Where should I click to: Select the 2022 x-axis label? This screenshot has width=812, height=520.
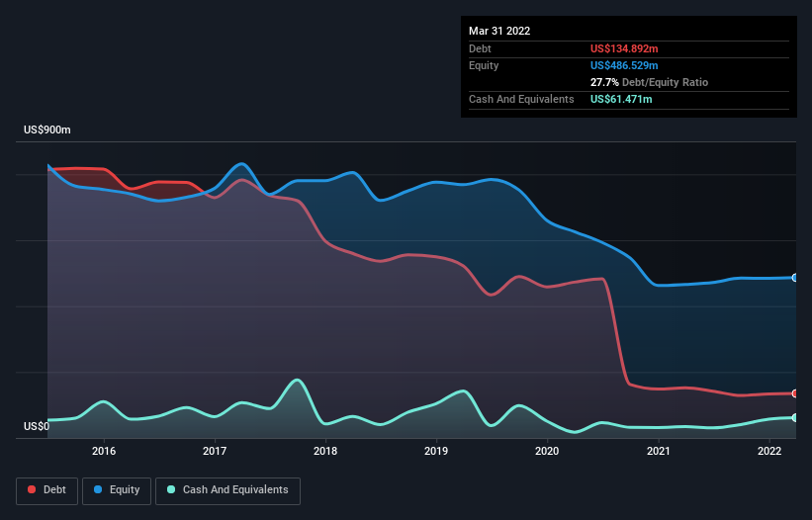(769, 451)
